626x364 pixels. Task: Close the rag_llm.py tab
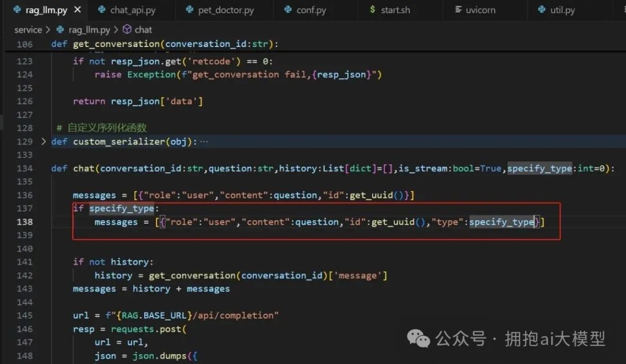78,9
